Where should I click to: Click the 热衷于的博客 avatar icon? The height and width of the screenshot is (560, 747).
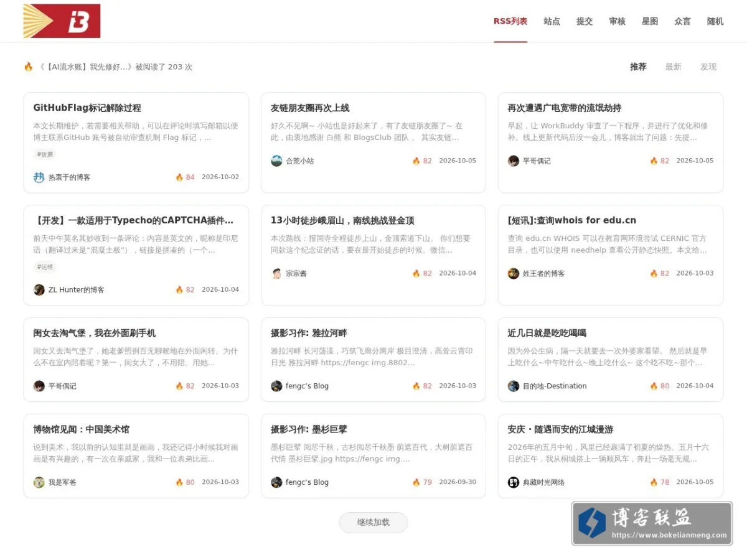coord(39,177)
